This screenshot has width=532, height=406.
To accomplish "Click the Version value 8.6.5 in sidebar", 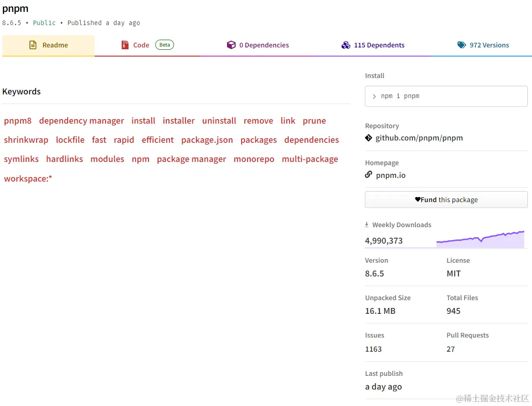I will click(x=374, y=274).
